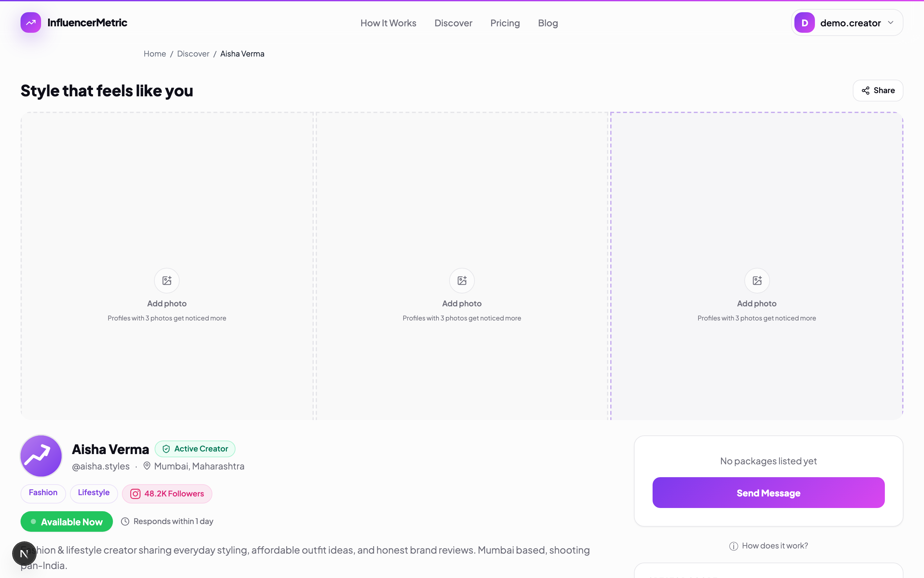Click the 'Style that feels like you' heading

pos(107,91)
